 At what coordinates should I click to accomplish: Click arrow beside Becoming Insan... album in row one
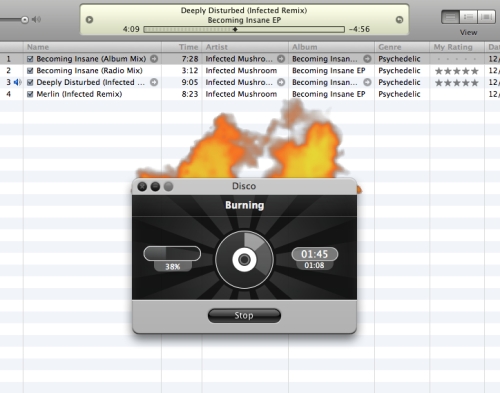pos(367,59)
